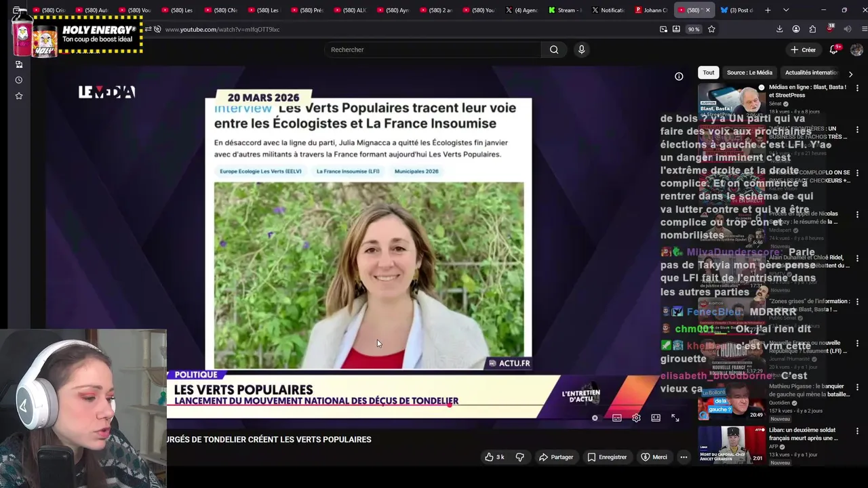868x488 pixels.
Task: Switch the player to theater mode
Action: click(656, 418)
